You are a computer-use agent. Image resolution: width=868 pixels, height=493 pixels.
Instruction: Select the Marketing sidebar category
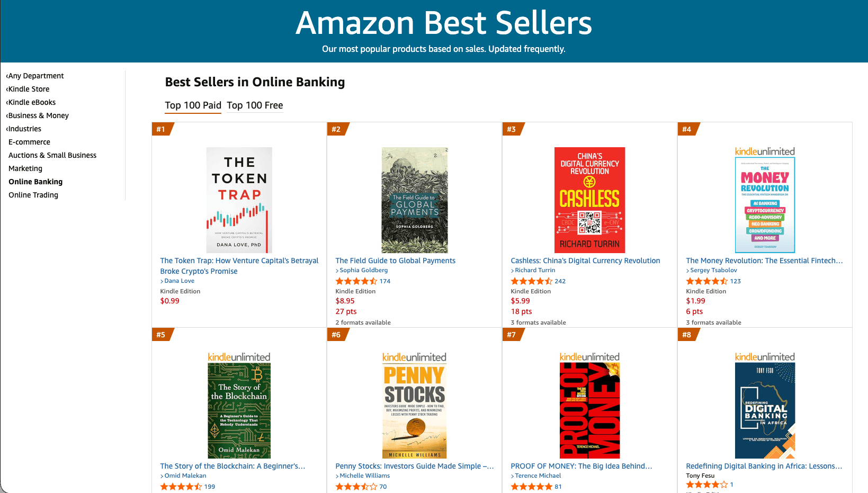pos(25,168)
